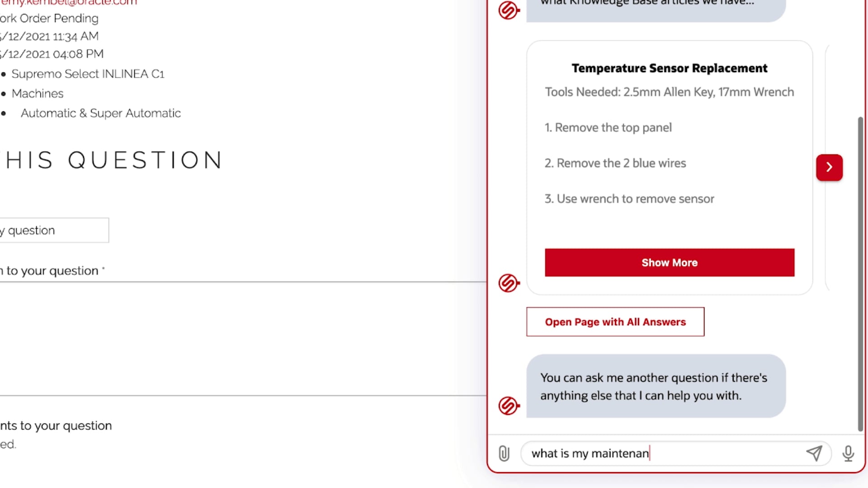
Task: Click the paperclip attachment icon
Action: pos(504,453)
